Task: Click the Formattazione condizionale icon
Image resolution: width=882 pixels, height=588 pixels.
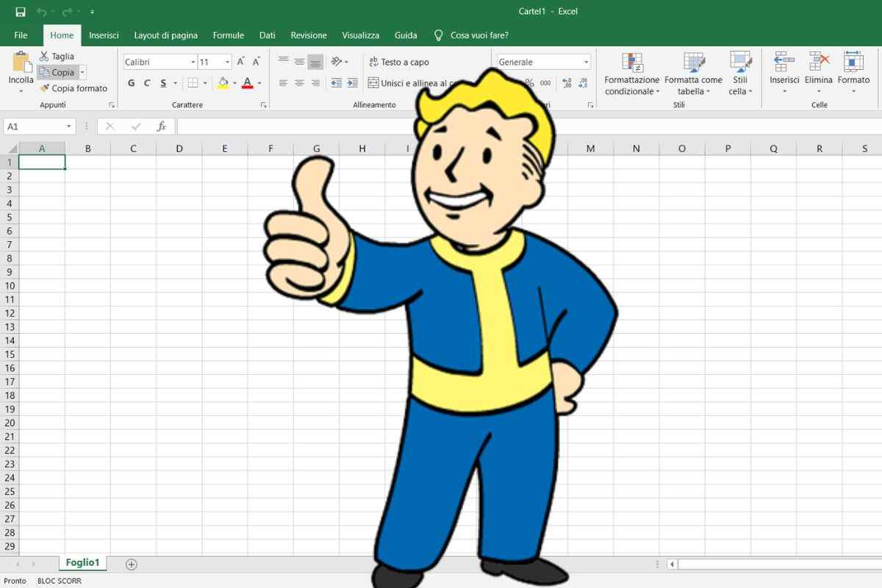Action: [x=632, y=62]
